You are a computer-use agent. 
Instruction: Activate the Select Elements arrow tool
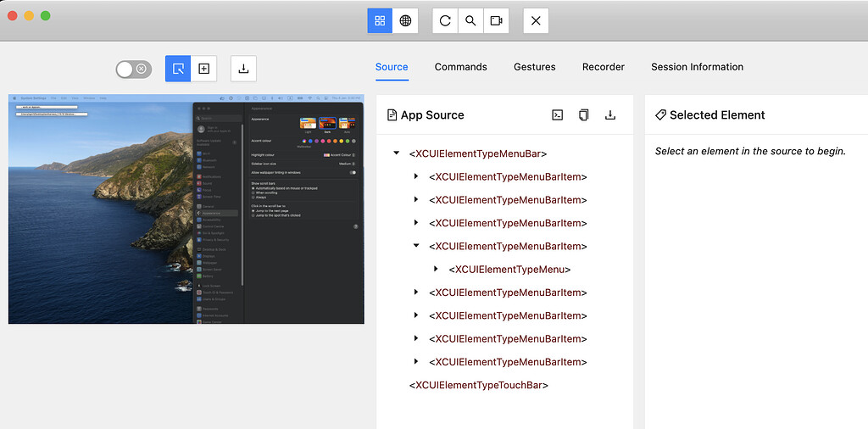coord(178,69)
